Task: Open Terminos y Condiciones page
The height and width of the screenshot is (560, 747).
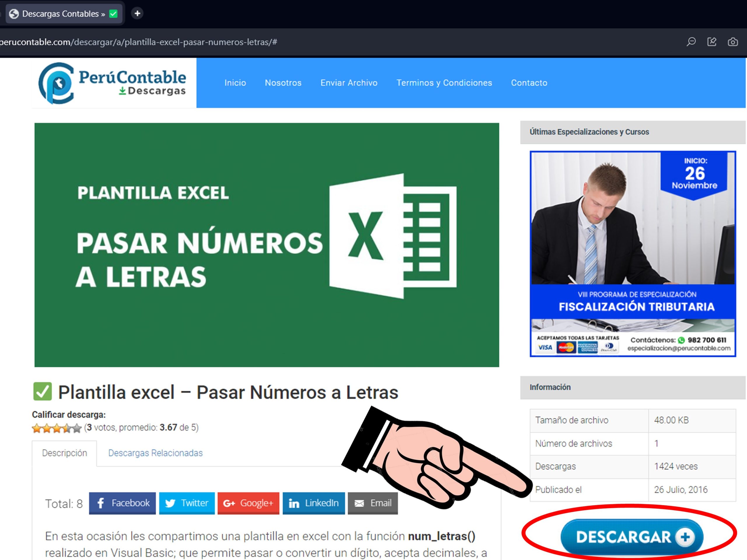Action: pyautogui.click(x=444, y=83)
